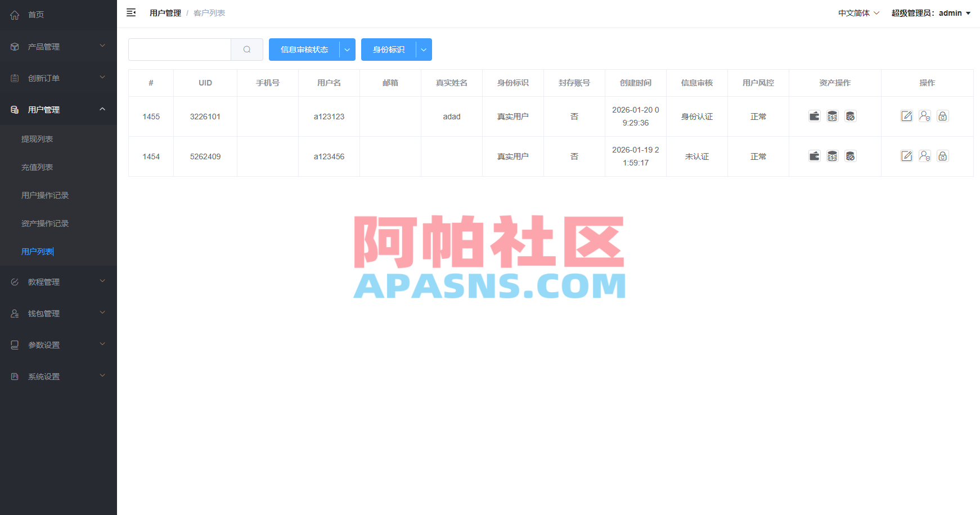
Task: Click lock reset icon for a123456
Action: [943, 156]
